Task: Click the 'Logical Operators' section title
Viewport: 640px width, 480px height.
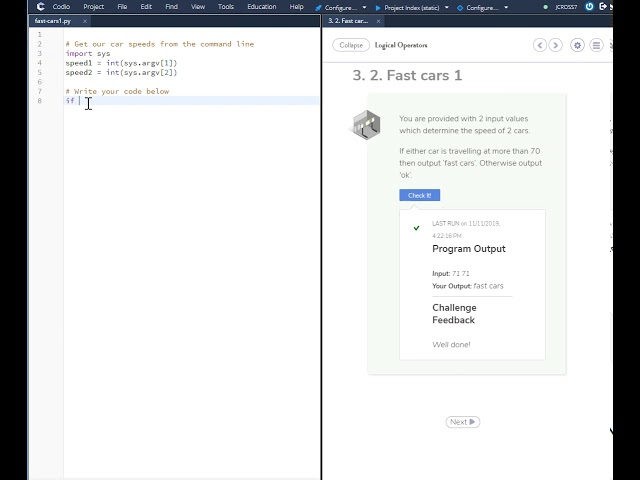Action: tap(401, 45)
